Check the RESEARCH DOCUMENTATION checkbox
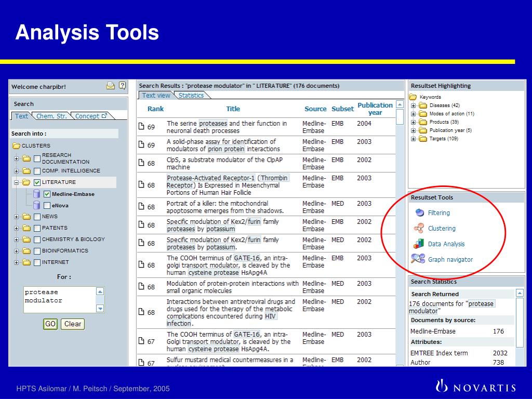Screen dimensions: 532x399 click(37, 158)
